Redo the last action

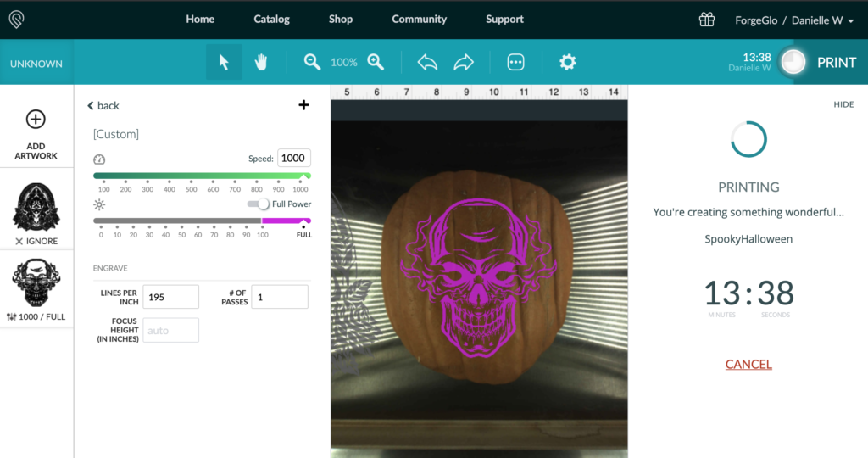coord(464,61)
